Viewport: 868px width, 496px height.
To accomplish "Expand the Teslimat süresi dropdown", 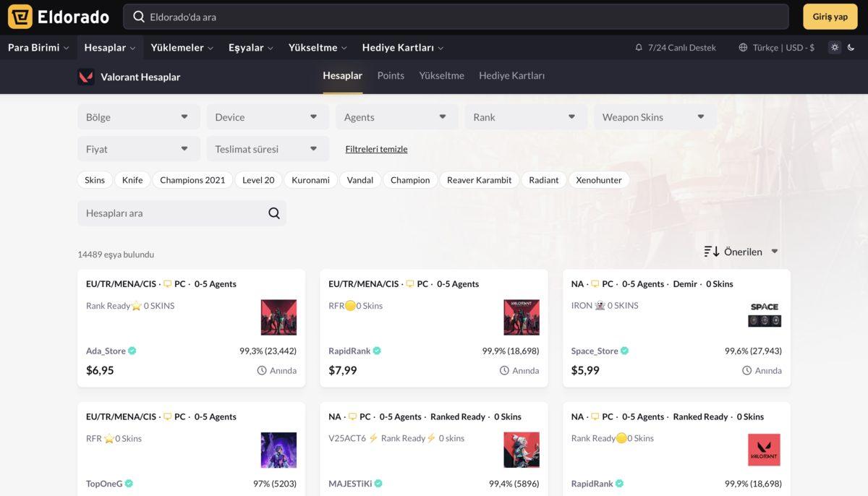I will pyautogui.click(x=267, y=149).
